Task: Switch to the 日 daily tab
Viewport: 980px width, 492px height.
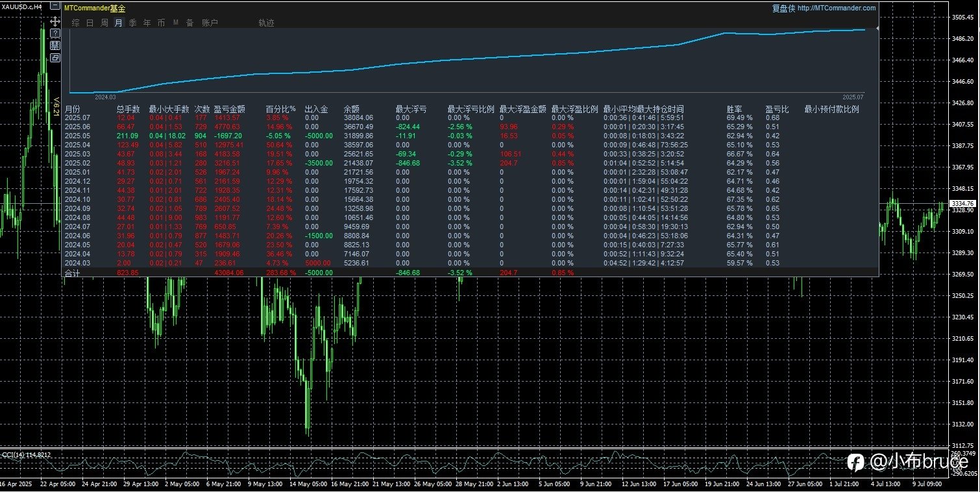Action: pos(90,23)
